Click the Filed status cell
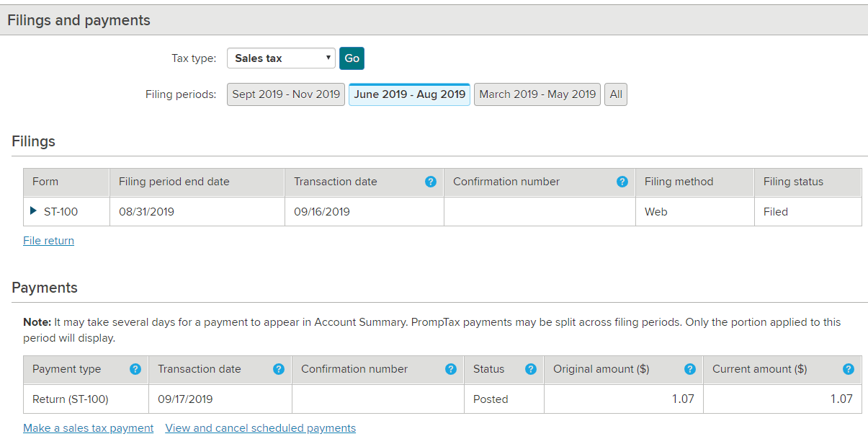The image size is (868, 439). [776, 212]
